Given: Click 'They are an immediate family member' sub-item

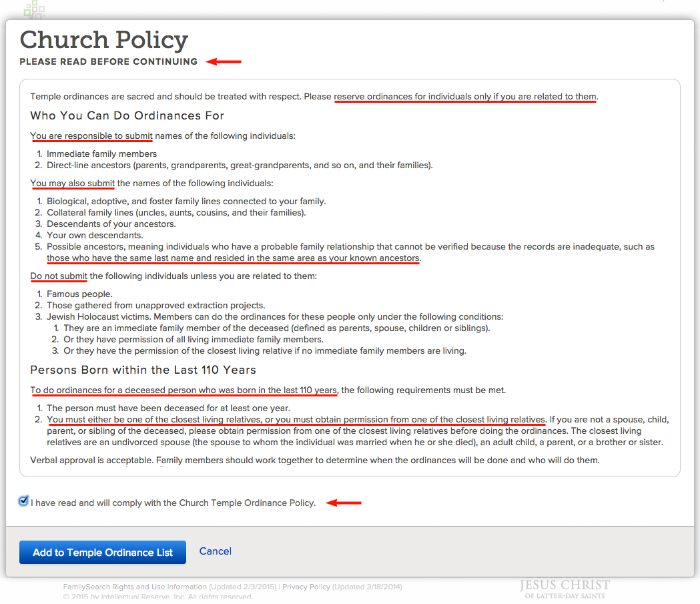Looking at the screenshot, I should (277, 328).
